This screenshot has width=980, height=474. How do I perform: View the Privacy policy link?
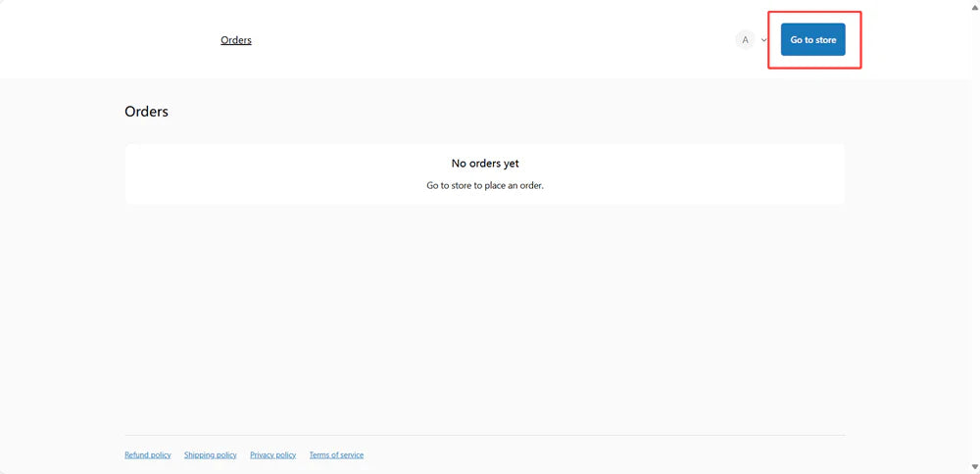coord(273,454)
